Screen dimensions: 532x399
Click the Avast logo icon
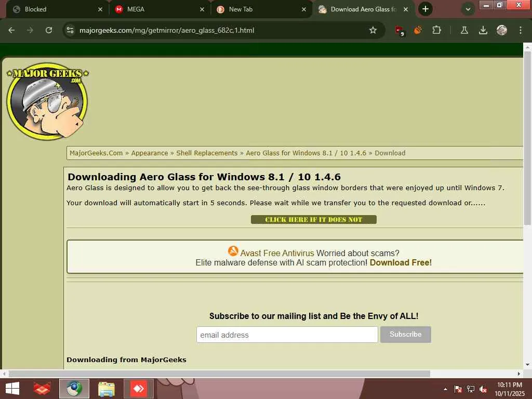[x=233, y=251]
